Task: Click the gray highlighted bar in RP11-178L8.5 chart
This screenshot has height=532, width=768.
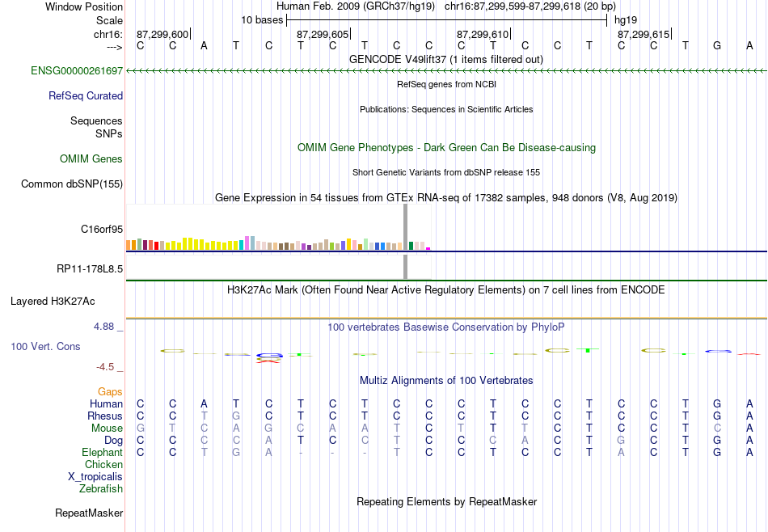Action: 405,267
